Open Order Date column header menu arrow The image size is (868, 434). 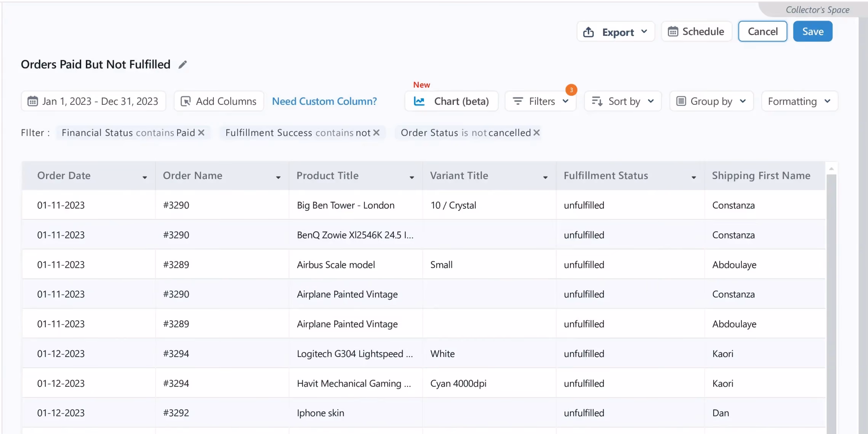(145, 177)
